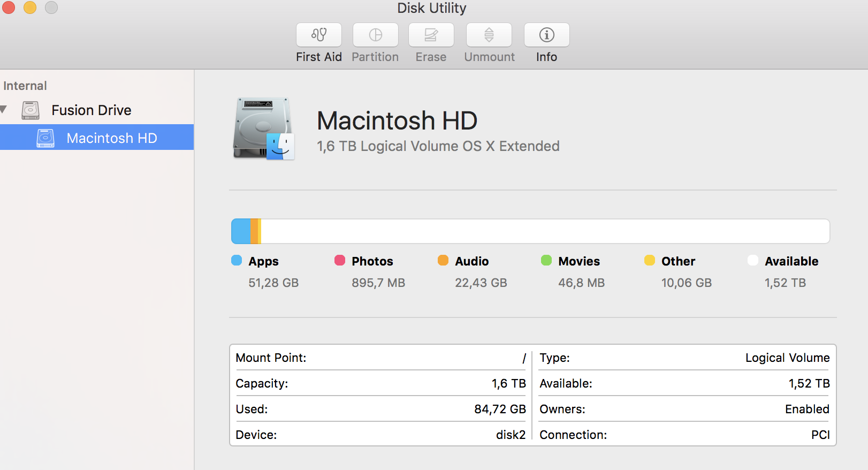Click the 'Owners:' label
This screenshot has width=868, height=470.
[562, 409]
